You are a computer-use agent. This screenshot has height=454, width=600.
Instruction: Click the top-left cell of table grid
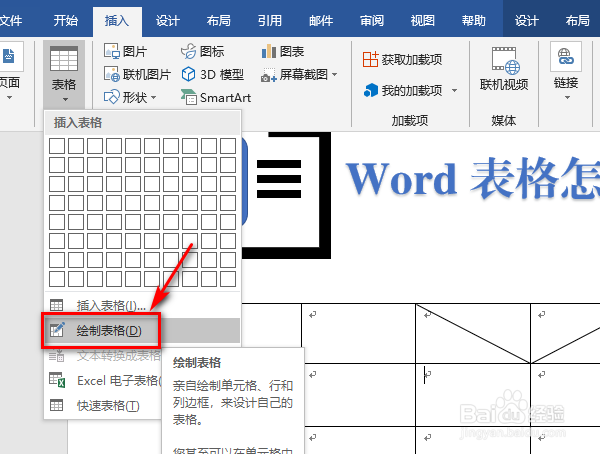[x=57, y=146]
